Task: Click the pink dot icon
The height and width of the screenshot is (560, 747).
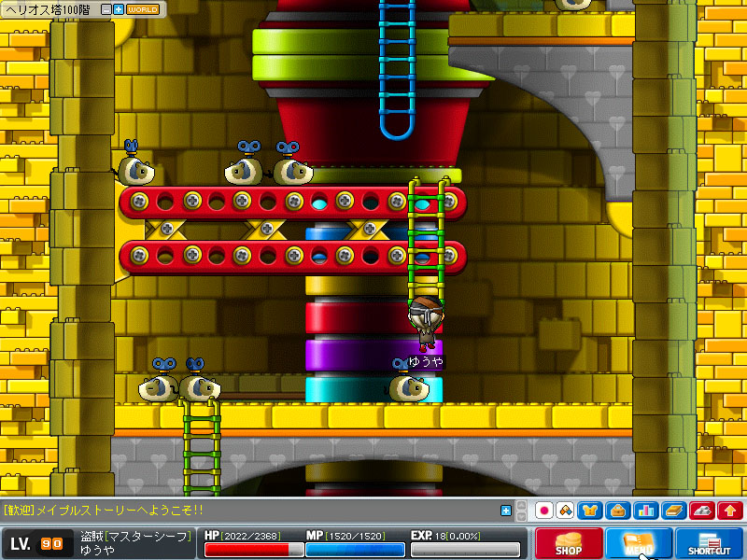Action: pyautogui.click(x=544, y=511)
